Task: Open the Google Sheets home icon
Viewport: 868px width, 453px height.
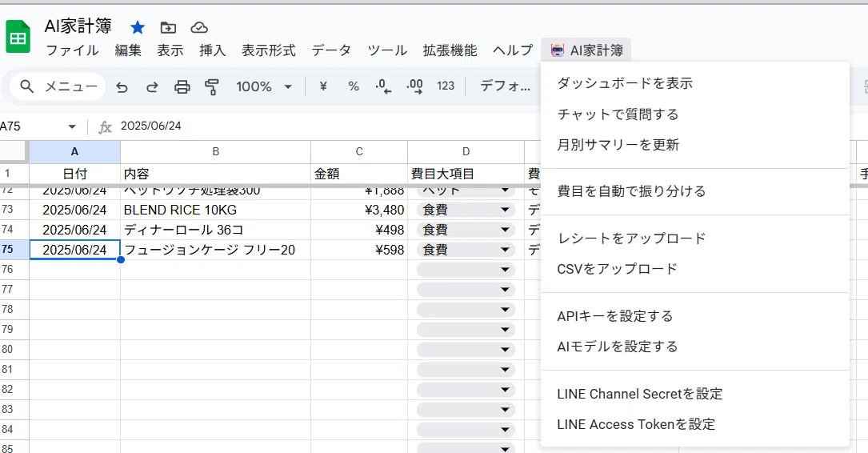Action: 18,37
